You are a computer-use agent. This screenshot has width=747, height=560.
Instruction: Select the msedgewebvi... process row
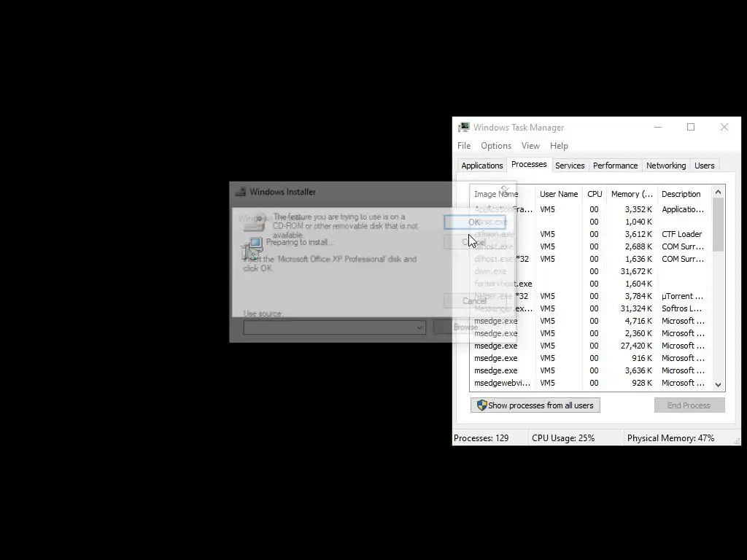click(591, 383)
